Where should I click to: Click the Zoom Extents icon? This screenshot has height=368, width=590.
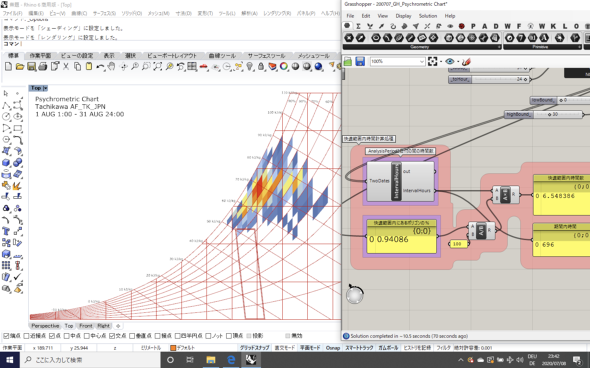[x=157, y=67]
